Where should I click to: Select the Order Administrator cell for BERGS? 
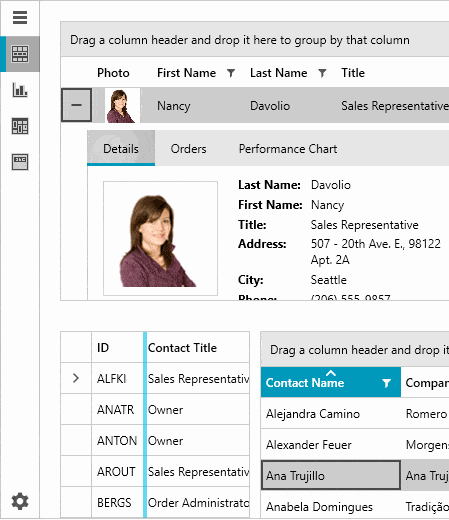[198, 502]
